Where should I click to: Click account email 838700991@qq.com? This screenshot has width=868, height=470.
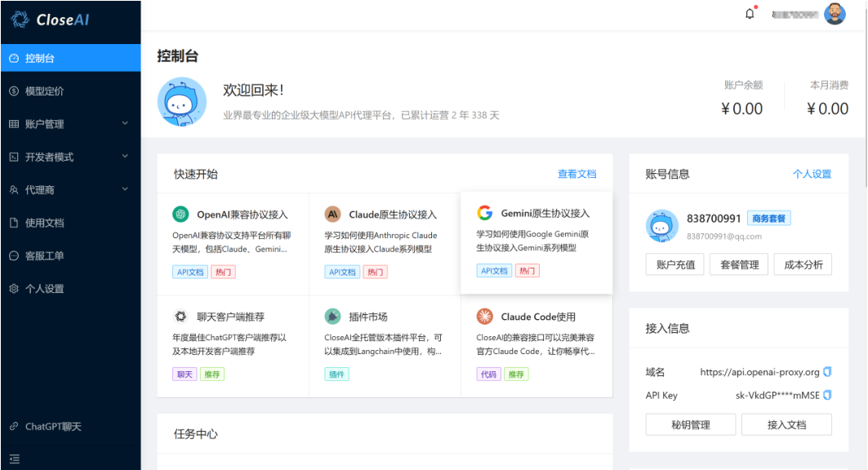tap(724, 236)
